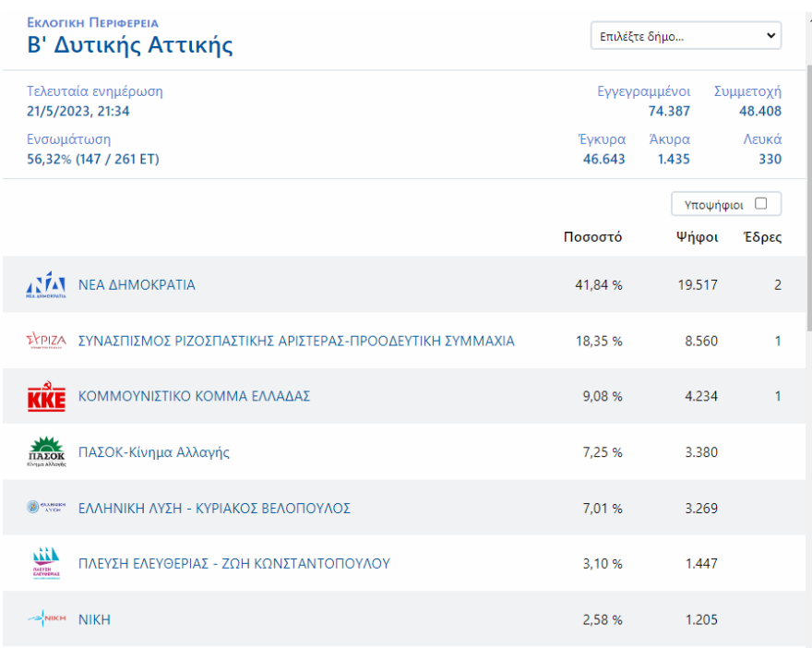Select ΚΟΜΜΟΥΝΙΣΤΙΚΟ ΚΟΜΜΑ ΕΛΛΑΔΑΣ party name
The image size is (812, 648).
(194, 396)
